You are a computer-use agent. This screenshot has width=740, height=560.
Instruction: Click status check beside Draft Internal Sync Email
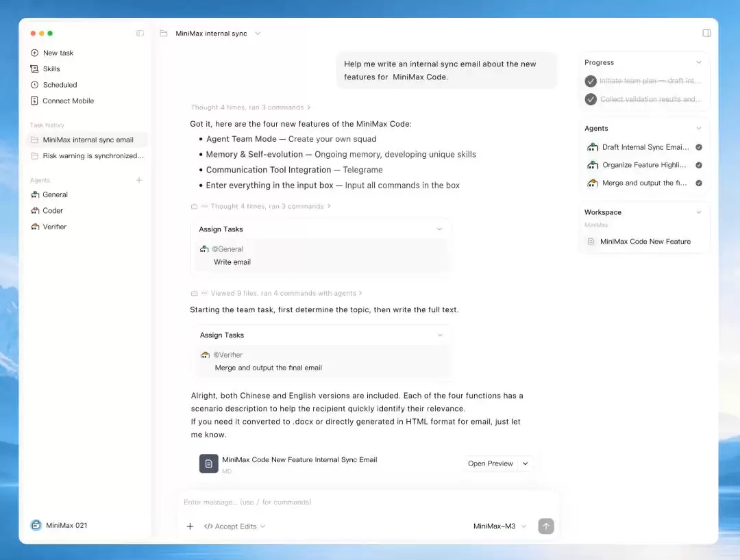[x=699, y=147]
